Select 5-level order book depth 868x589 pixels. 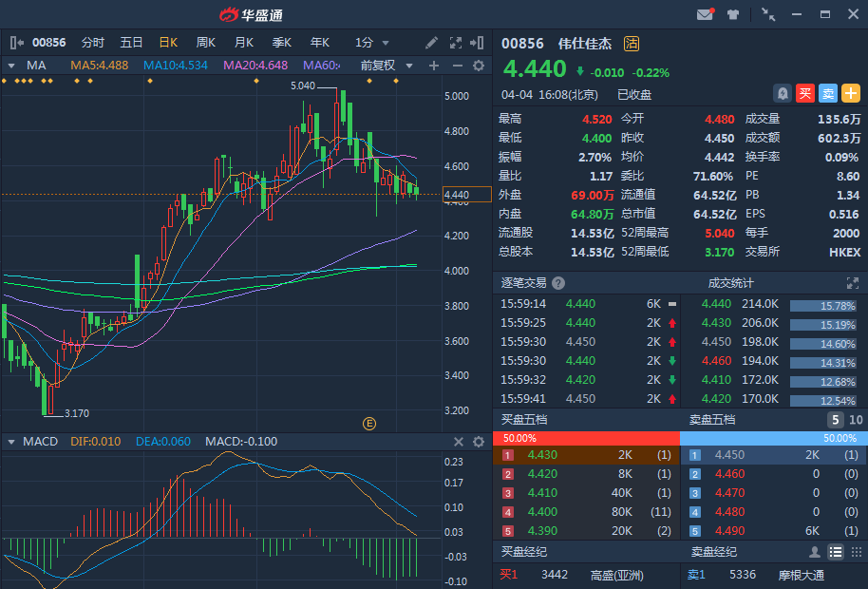835,420
